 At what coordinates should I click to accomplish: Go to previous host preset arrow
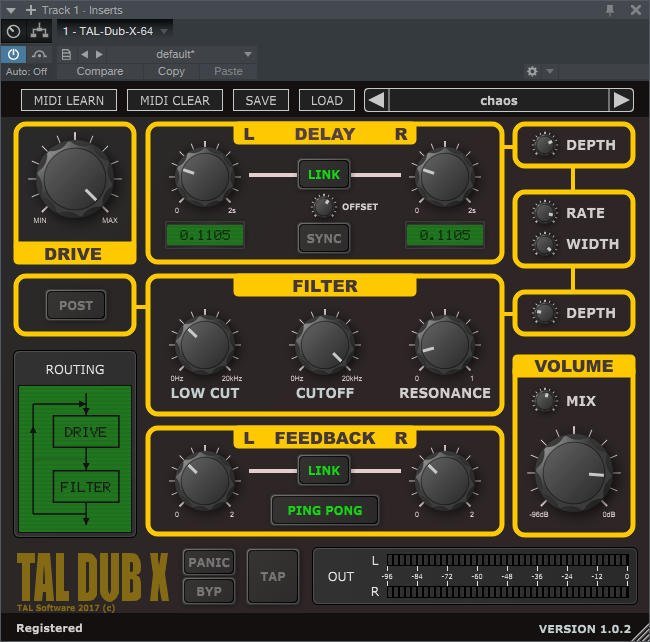click(85, 54)
